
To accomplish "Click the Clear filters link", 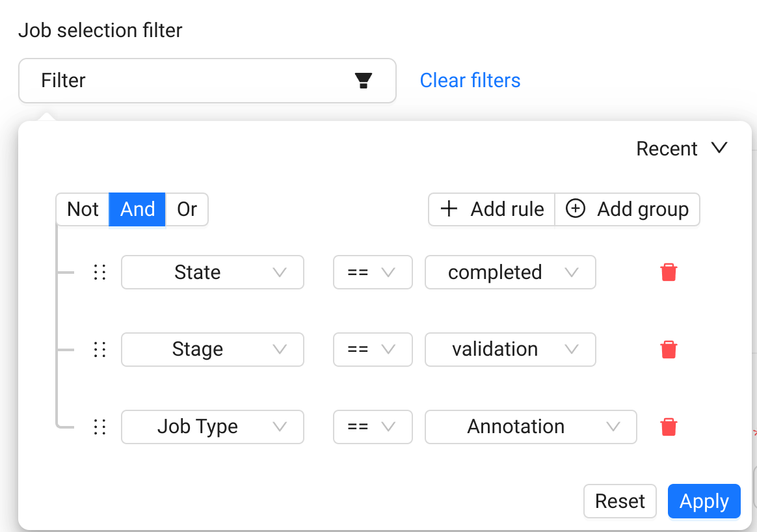I will click(470, 81).
